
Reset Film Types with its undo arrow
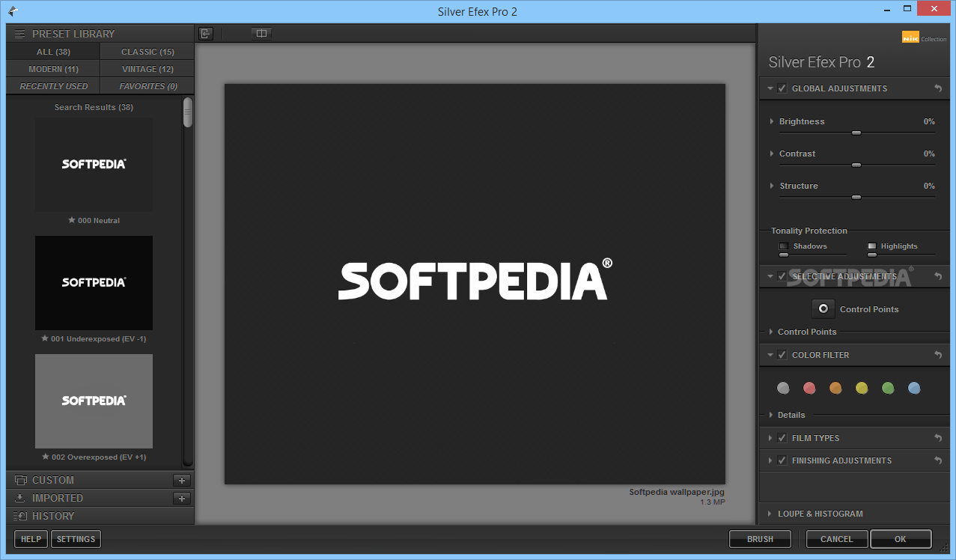pos(938,438)
